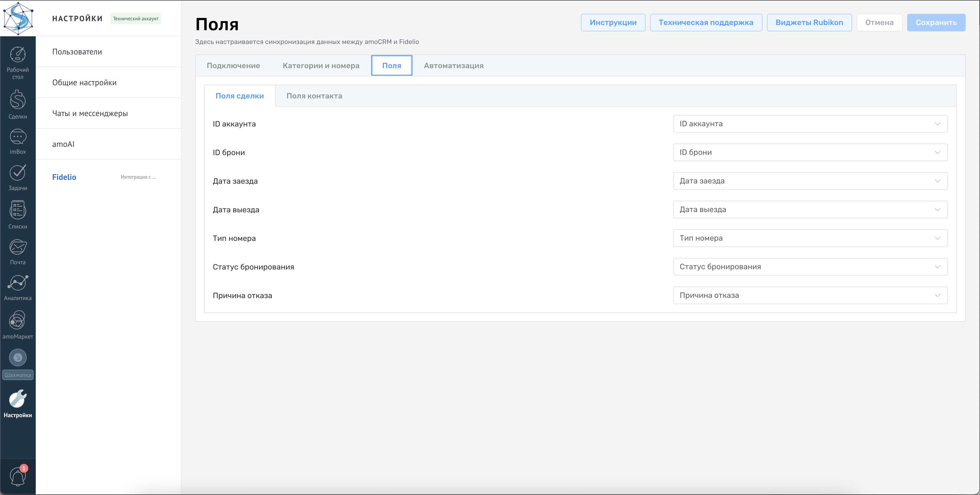This screenshot has width=980, height=495.
Task: Click the Техническая поддержка button
Action: 706,23
